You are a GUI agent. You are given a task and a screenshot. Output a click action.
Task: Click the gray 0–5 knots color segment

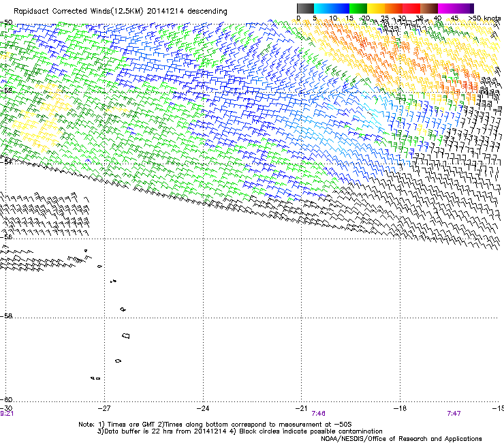pyautogui.click(x=305, y=8)
